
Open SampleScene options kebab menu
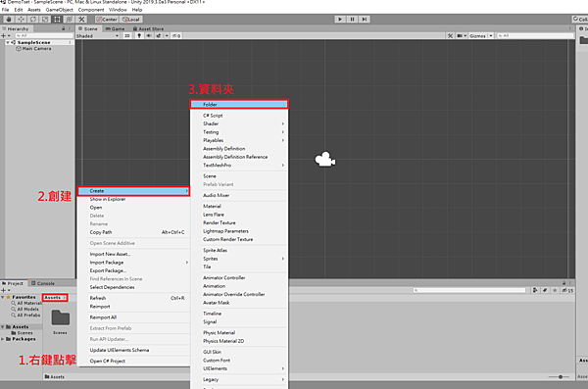71,42
